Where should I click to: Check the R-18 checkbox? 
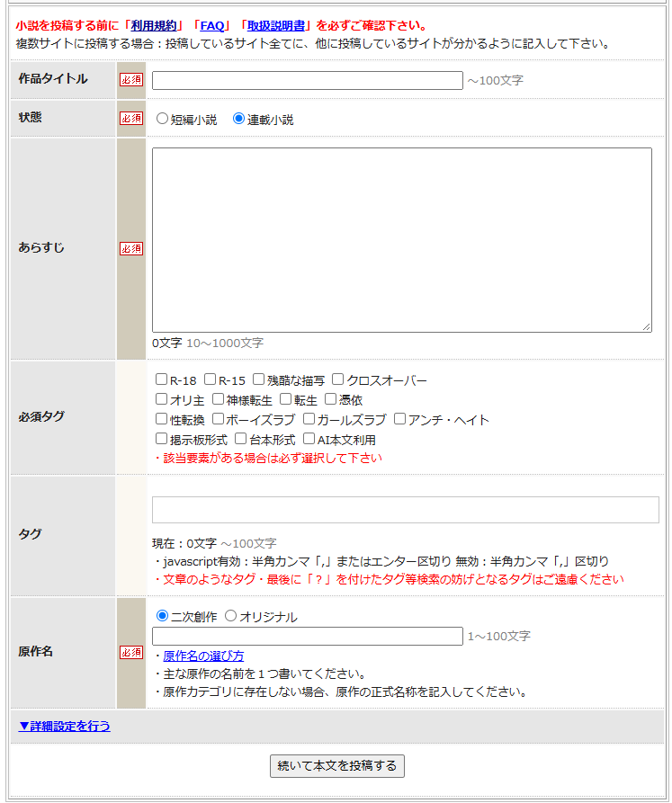tap(161, 379)
